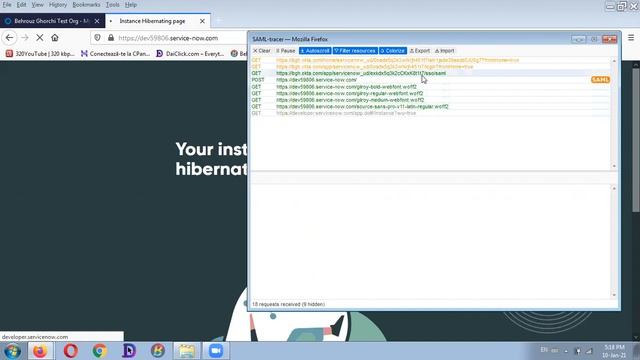Click the EN language indicator

click(x=544, y=350)
